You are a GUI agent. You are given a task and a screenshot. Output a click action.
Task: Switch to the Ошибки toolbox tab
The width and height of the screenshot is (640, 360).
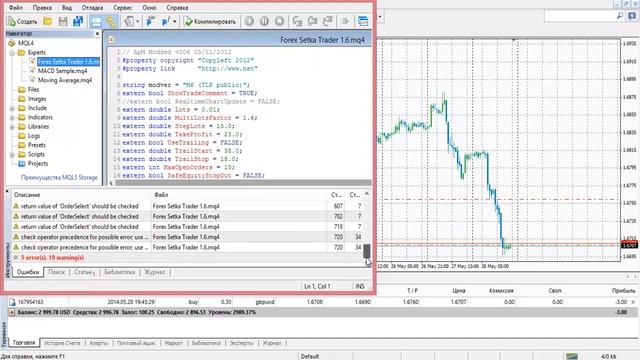pos(28,272)
